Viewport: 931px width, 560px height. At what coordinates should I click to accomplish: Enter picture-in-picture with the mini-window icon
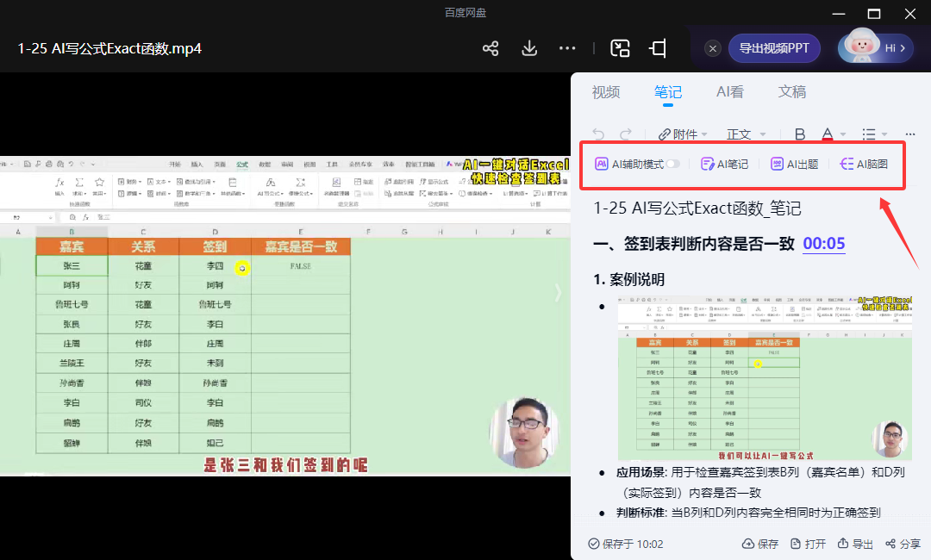pyautogui.click(x=620, y=49)
